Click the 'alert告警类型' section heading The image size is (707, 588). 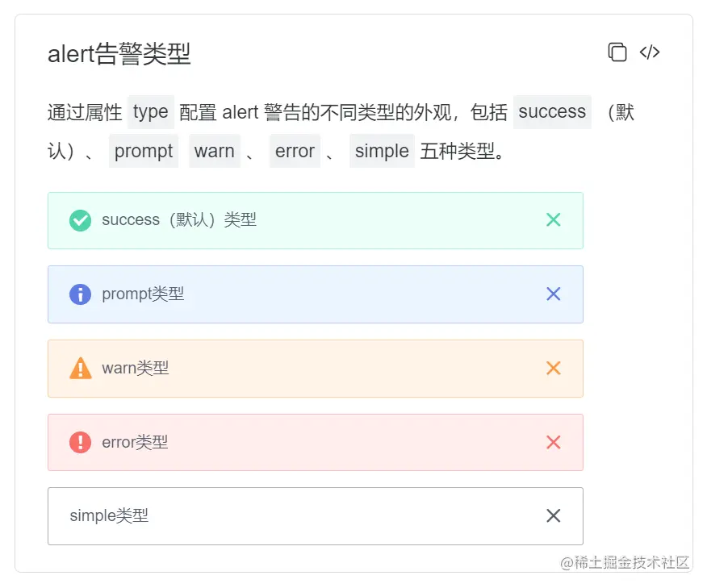click(119, 53)
